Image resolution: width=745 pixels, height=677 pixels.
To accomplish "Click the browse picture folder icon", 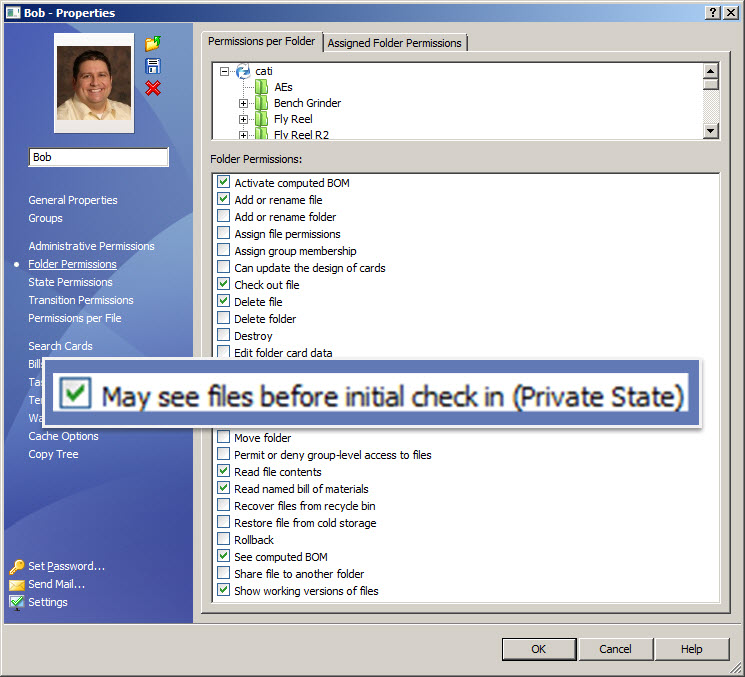I will [152, 44].
